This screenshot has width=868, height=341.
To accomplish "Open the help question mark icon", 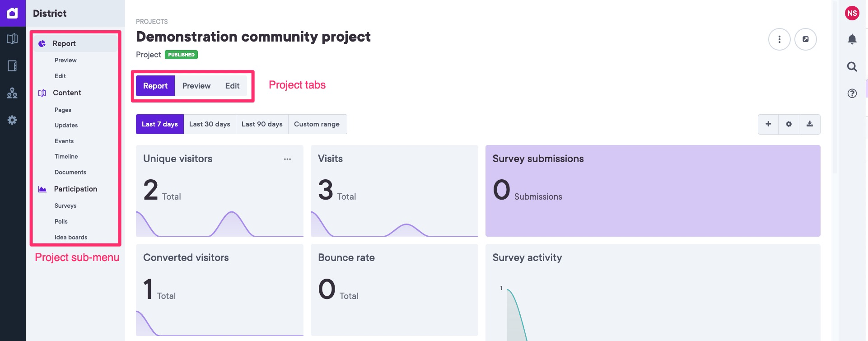I will pyautogui.click(x=852, y=93).
